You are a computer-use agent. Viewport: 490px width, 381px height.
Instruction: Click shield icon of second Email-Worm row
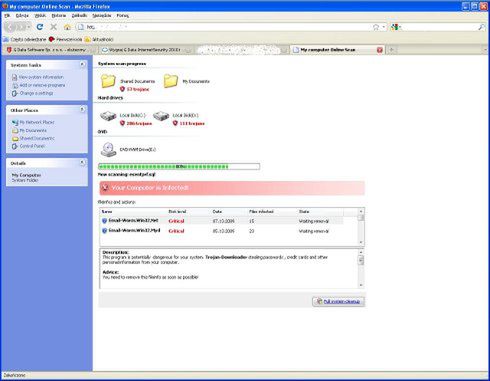pos(104,231)
